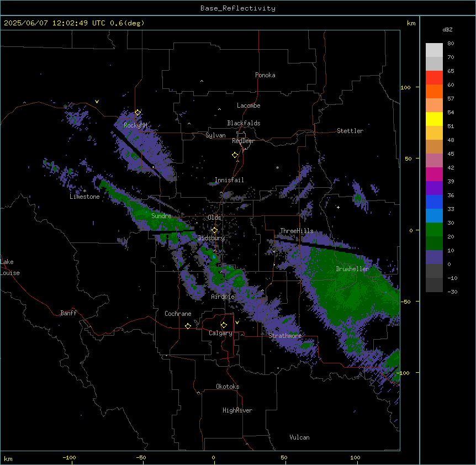Click the HighRiver city label
476x465 pixels.
237,410
